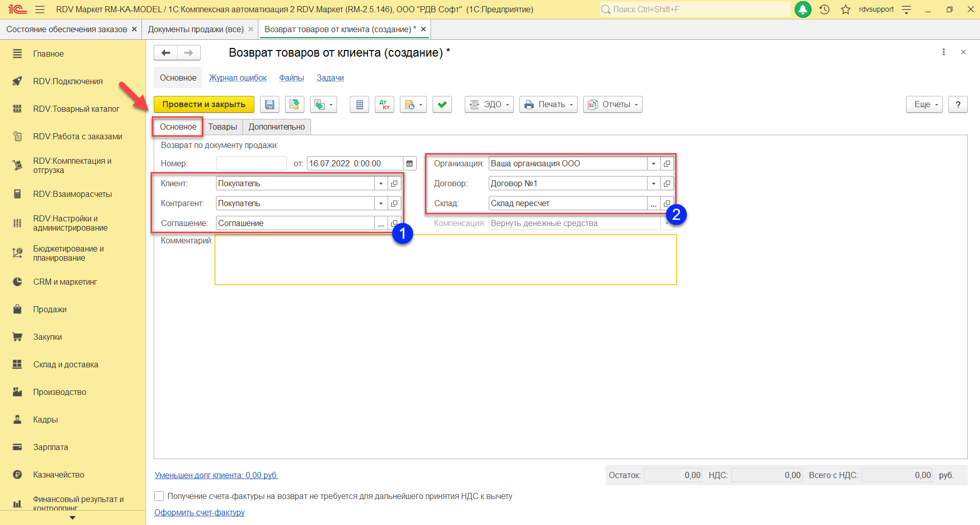The width and height of the screenshot is (980, 525).
Task: Open the Печать dropdown menu
Action: 548,105
